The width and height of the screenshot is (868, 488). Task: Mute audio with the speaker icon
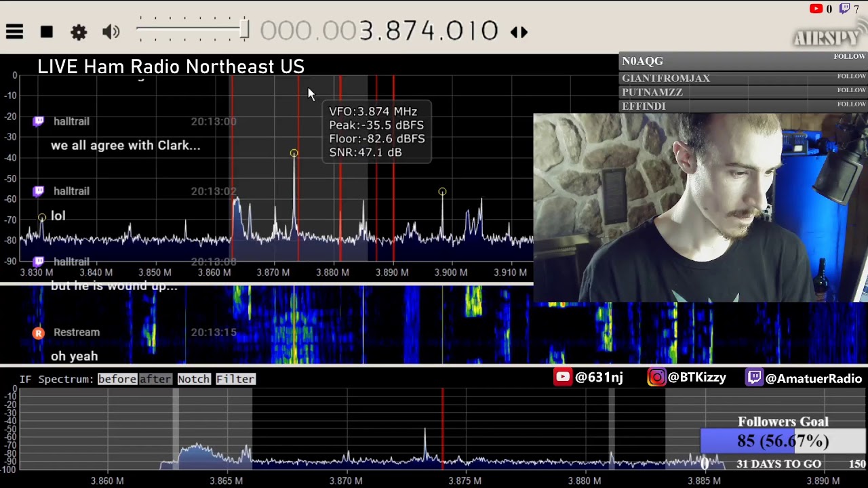(111, 32)
